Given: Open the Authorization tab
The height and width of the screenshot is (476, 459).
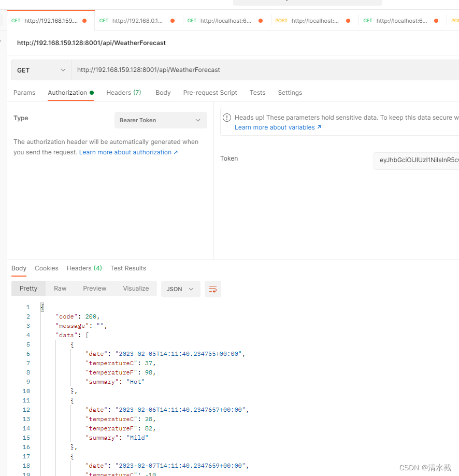Looking at the screenshot, I should click(x=71, y=93).
